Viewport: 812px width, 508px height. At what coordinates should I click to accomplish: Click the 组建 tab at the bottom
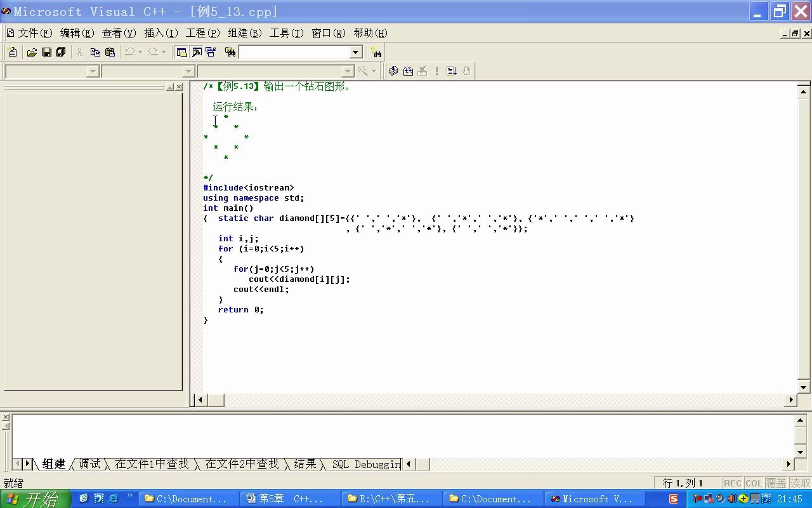point(54,464)
